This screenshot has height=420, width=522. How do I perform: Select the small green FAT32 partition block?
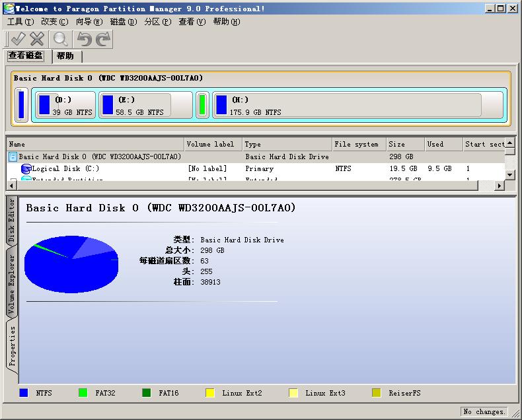(202, 105)
